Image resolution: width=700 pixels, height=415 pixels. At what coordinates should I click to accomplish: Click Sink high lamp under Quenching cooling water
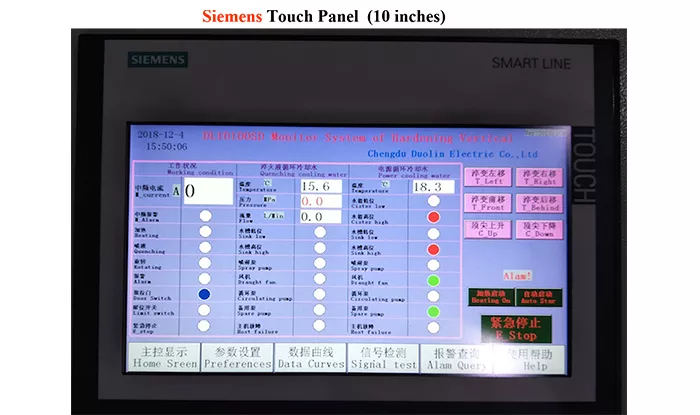click(x=320, y=248)
